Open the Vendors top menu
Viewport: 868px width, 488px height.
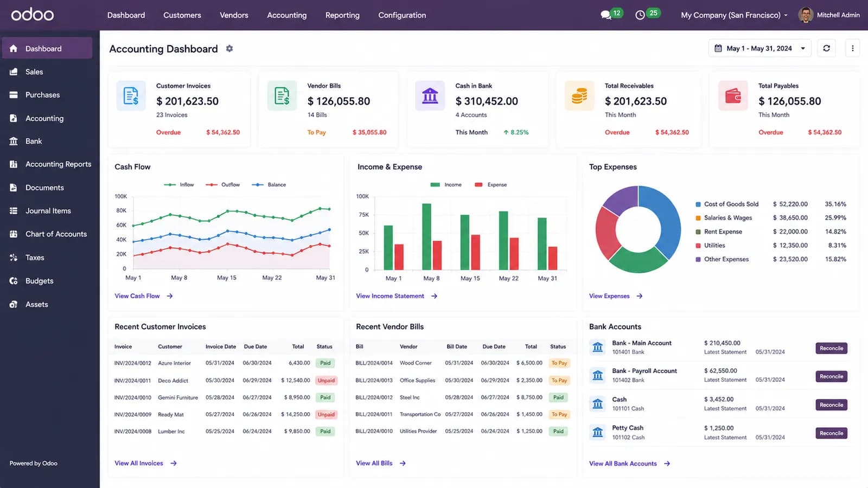(234, 15)
